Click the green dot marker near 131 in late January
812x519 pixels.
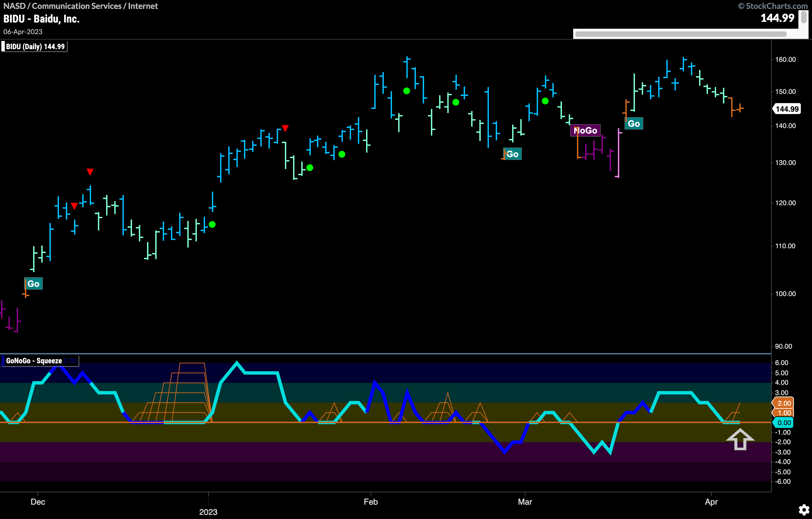342,154
